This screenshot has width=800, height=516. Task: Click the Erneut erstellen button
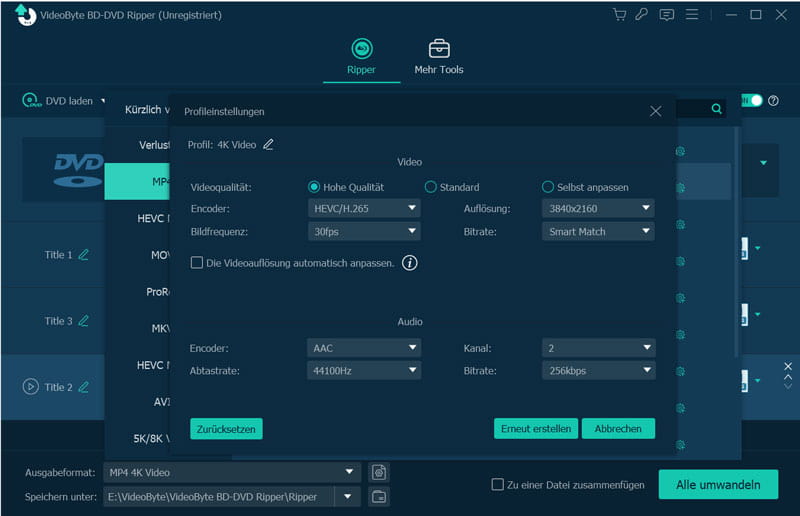(x=536, y=429)
